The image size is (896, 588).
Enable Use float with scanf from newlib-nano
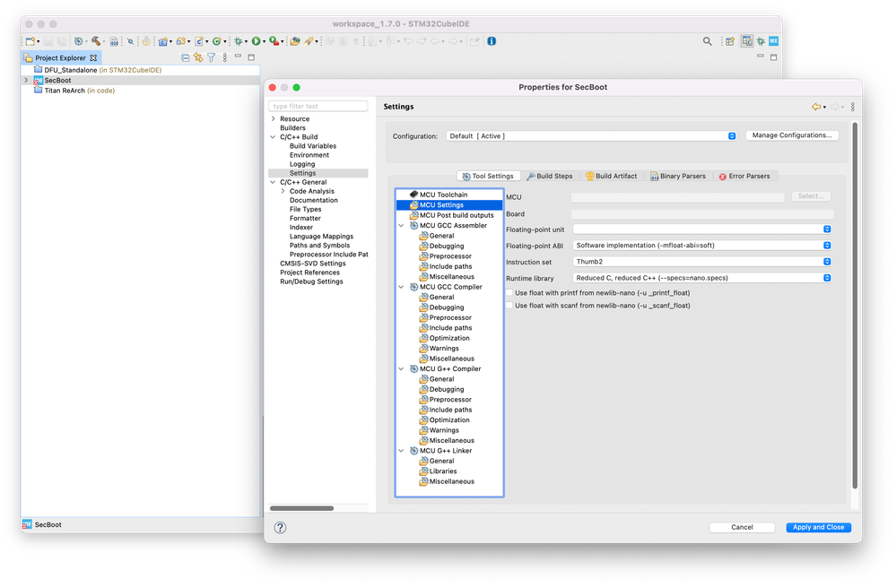509,306
